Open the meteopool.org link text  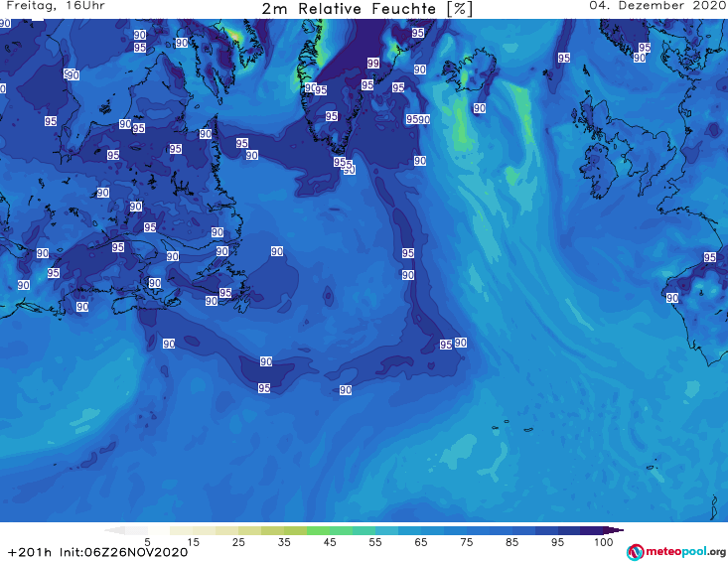(x=685, y=552)
